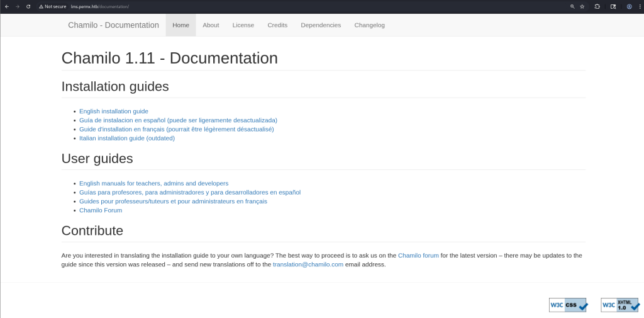Click the W3C CSS validation badge

[568, 305]
